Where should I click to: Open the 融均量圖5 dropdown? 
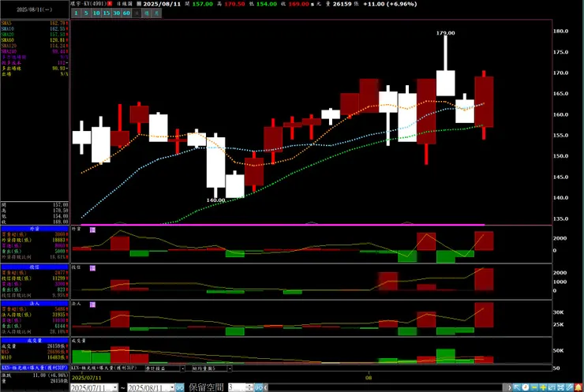pyautogui.click(x=230, y=368)
